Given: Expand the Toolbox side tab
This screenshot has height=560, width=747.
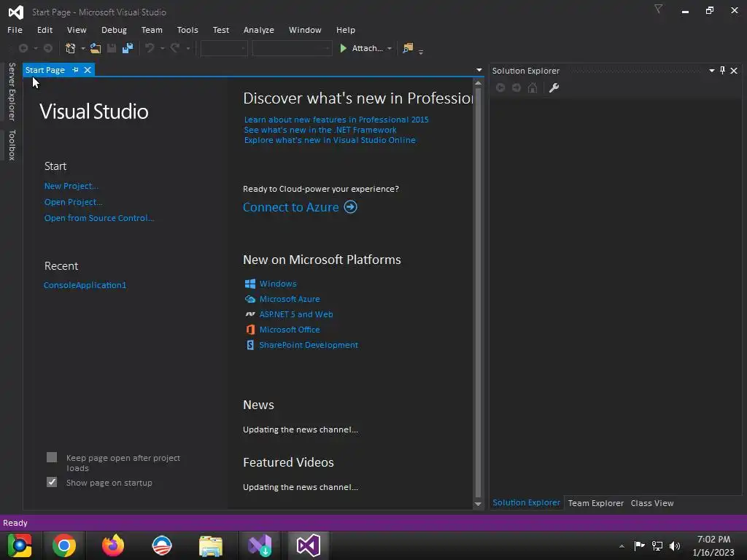Looking at the screenshot, I should (12, 145).
